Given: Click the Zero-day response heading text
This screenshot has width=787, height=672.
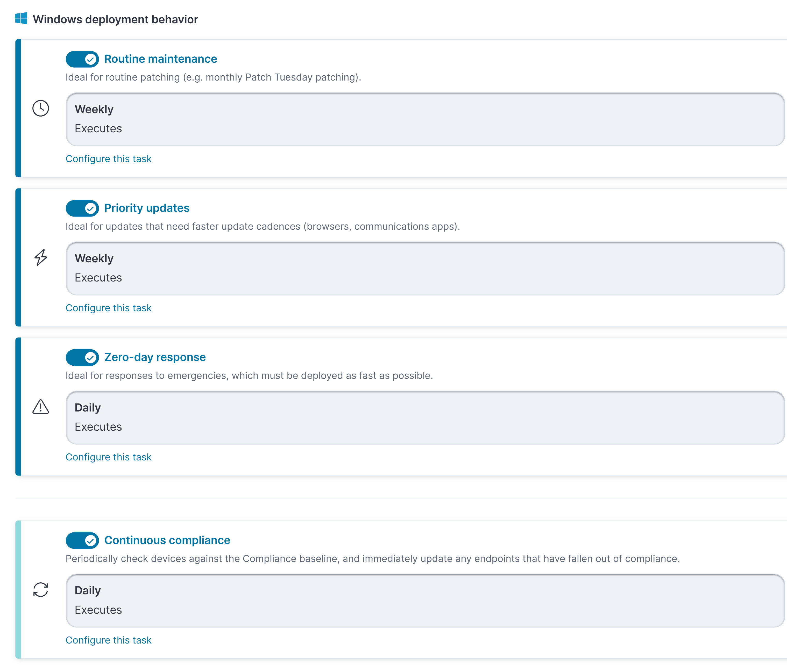Looking at the screenshot, I should tap(155, 357).
